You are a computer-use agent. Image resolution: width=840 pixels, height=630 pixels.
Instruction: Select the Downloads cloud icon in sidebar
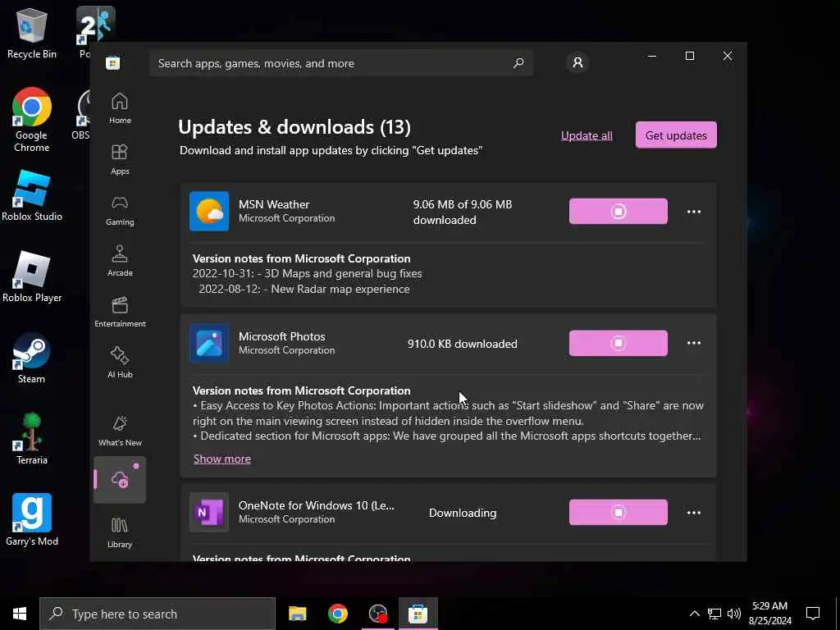point(120,479)
